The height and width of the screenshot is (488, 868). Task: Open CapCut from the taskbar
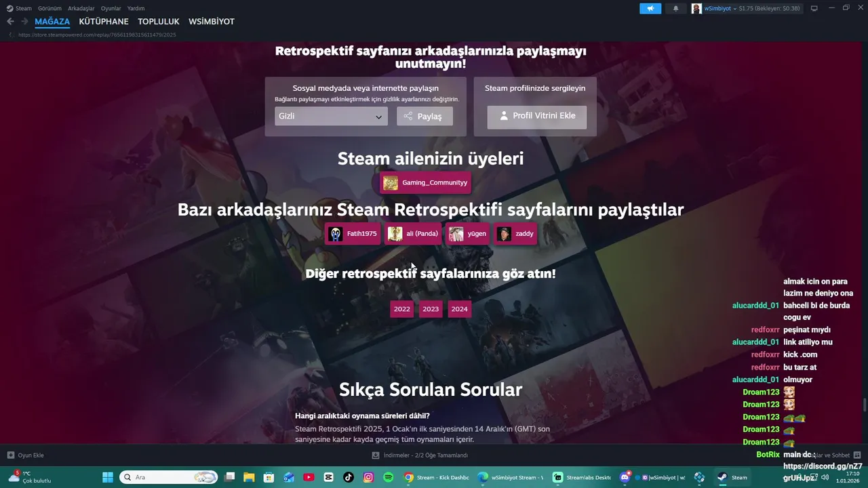click(x=329, y=477)
